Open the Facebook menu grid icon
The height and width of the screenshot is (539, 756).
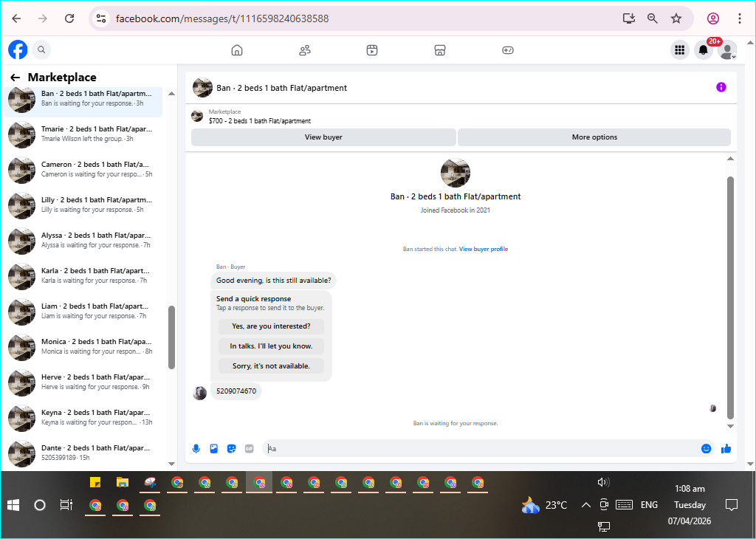coord(680,49)
